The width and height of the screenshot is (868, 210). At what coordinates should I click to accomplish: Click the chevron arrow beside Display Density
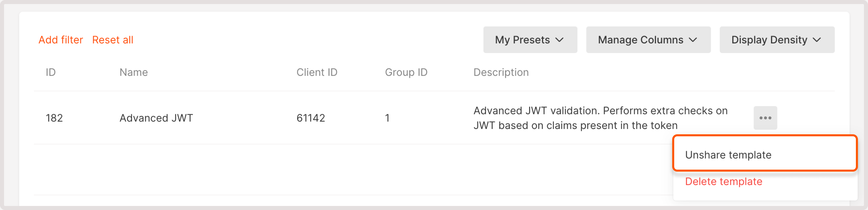817,40
